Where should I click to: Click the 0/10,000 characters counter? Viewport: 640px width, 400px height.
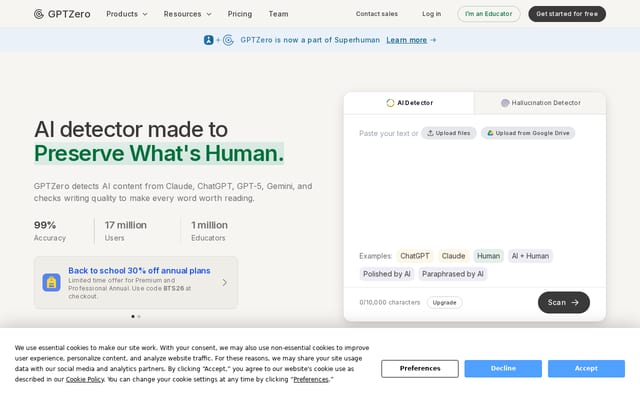(x=390, y=302)
